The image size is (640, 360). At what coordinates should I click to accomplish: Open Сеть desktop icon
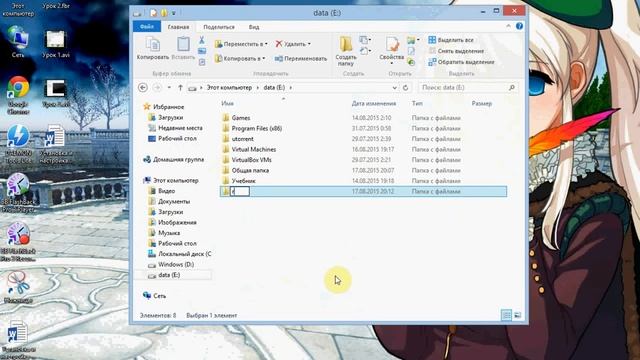pos(18,42)
